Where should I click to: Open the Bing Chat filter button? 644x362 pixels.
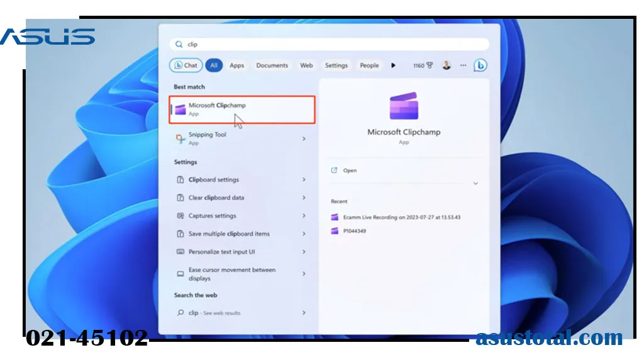tap(186, 65)
